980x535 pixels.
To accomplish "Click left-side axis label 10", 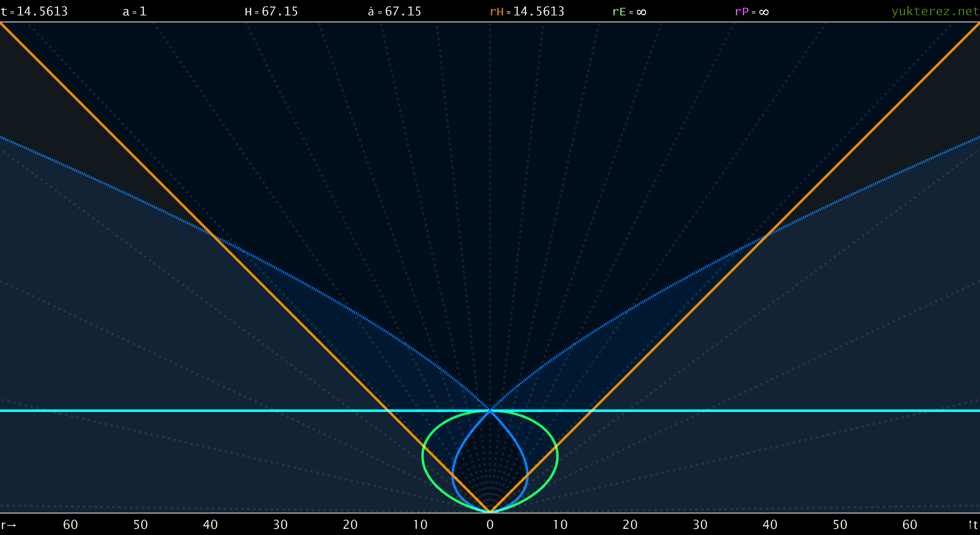I will pos(420,525).
